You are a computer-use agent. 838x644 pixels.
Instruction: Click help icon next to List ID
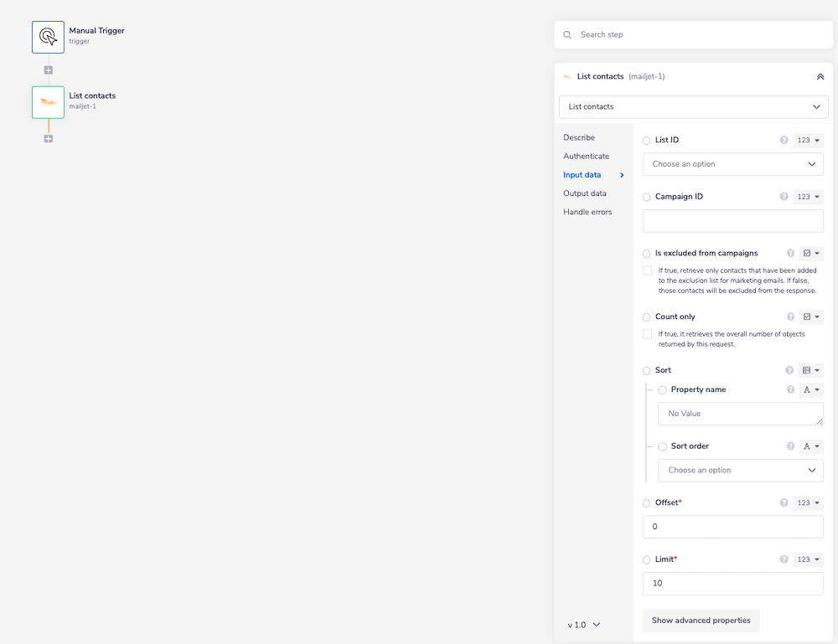(x=784, y=141)
